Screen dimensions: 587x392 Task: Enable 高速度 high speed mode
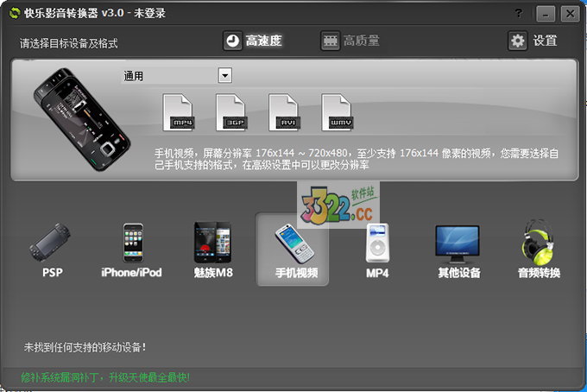pos(252,41)
